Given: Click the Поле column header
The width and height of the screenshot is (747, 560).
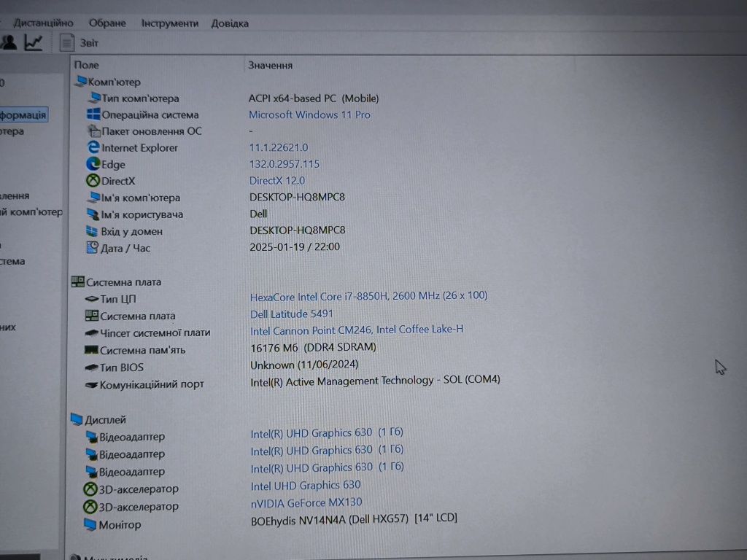Looking at the screenshot, I should coord(86,65).
